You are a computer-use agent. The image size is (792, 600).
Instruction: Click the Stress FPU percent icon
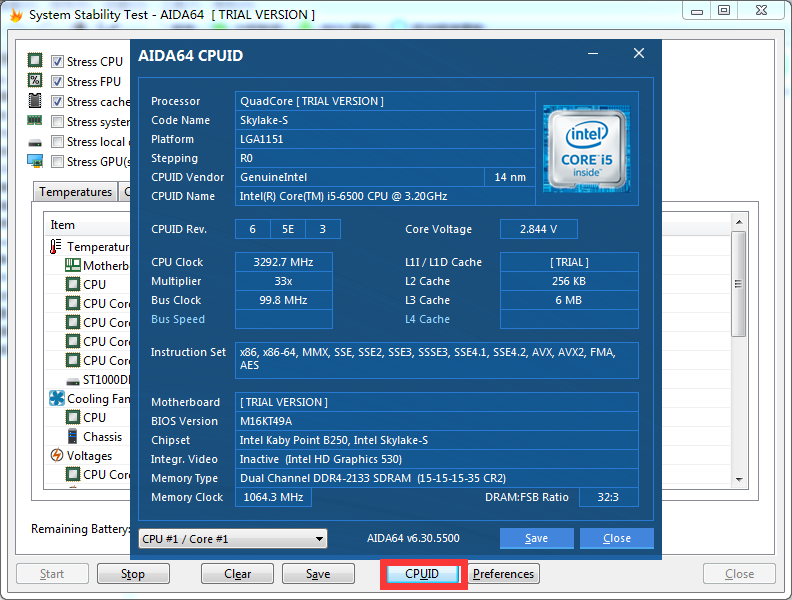pyautogui.click(x=35, y=81)
